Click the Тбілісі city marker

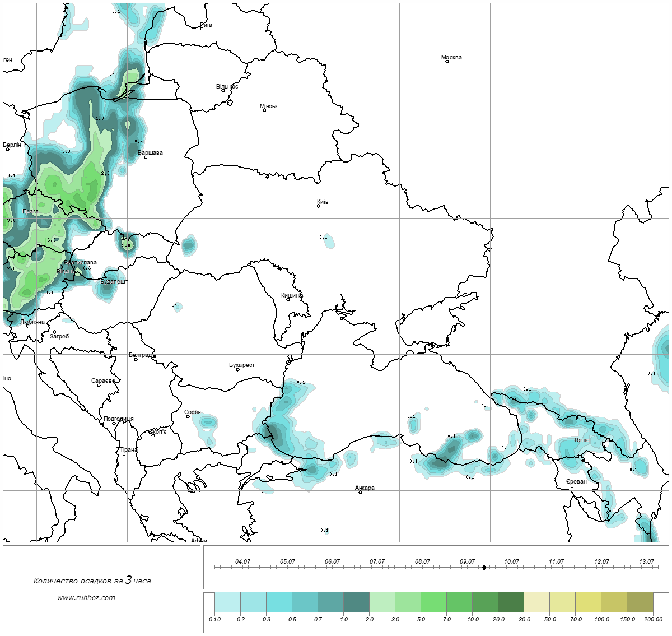point(577,444)
